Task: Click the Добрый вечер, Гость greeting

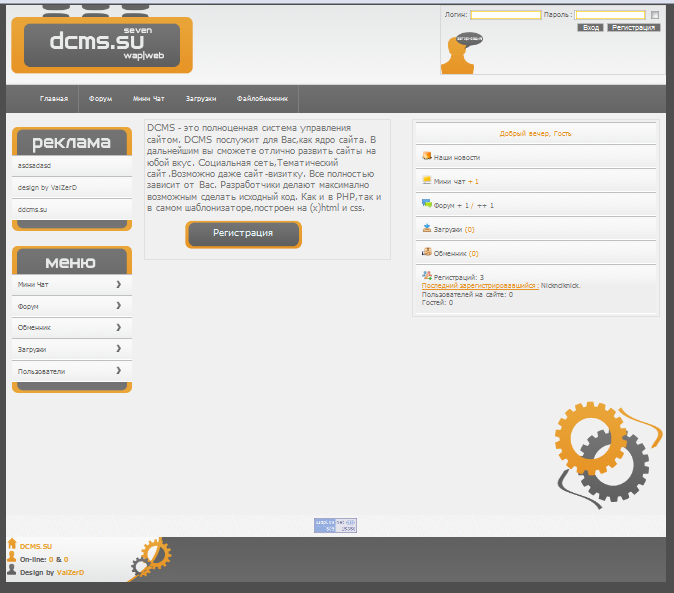Action: 535,134
